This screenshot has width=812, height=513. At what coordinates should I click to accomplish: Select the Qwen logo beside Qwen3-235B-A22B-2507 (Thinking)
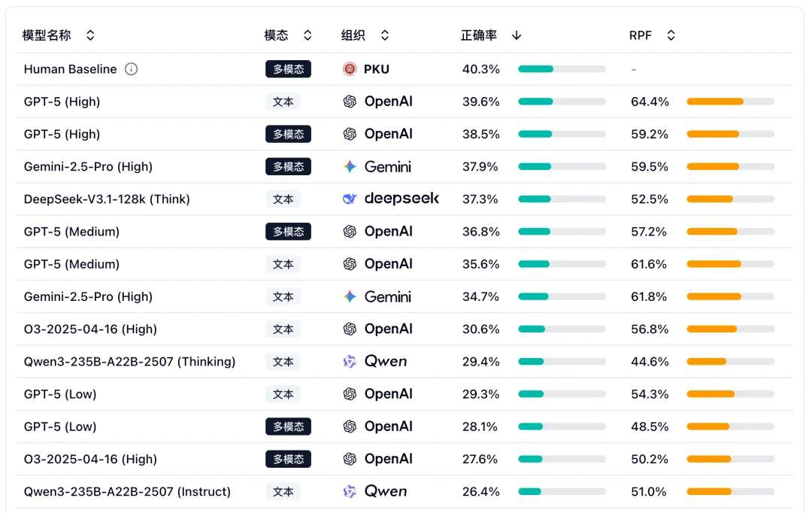(x=349, y=361)
